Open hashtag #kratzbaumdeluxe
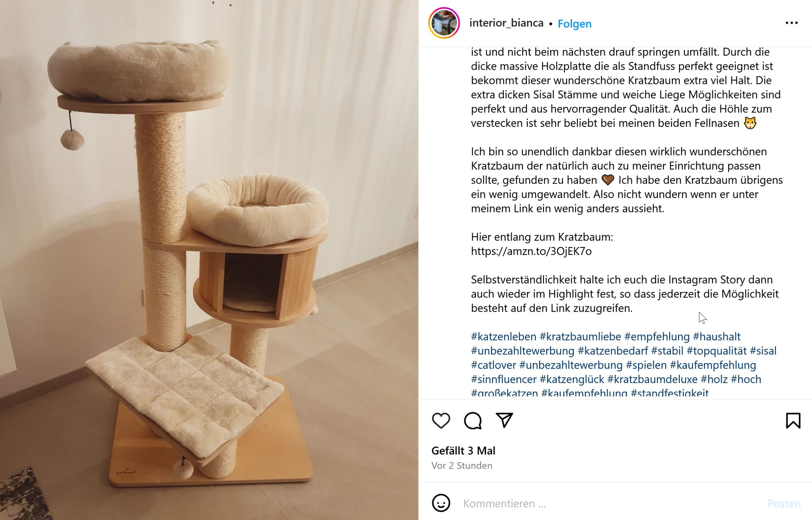This screenshot has width=812, height=520. [x=652, y=379]
